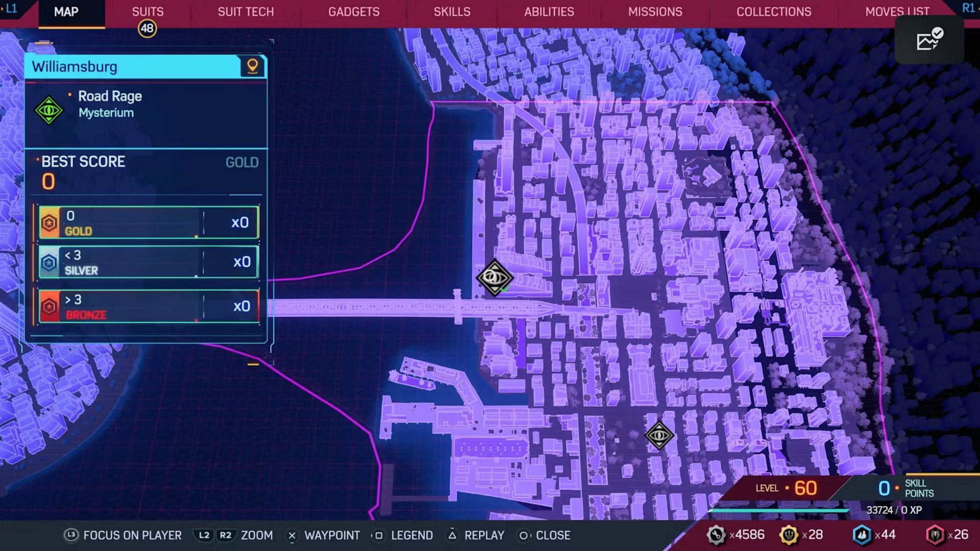Open the SUIT TECH tab
980x551 pixels.
point(246,12)
